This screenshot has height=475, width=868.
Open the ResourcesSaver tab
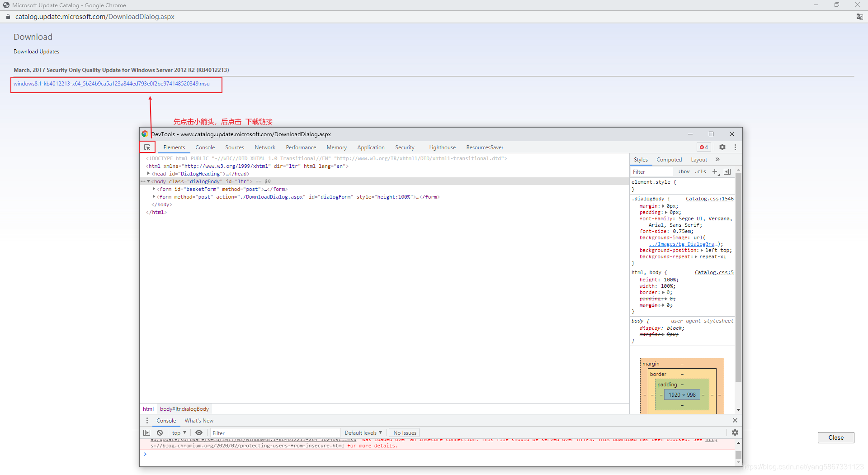[485, 147]
